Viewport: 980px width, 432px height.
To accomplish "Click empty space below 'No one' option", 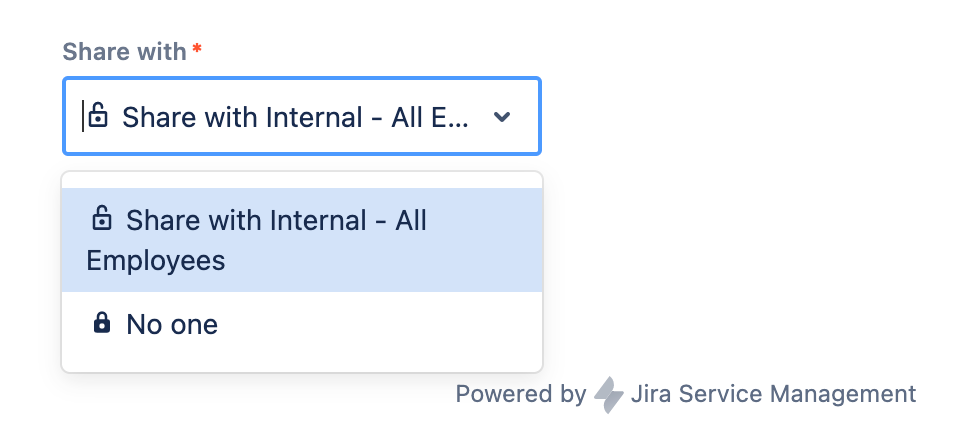I will (x=302, y=364).
